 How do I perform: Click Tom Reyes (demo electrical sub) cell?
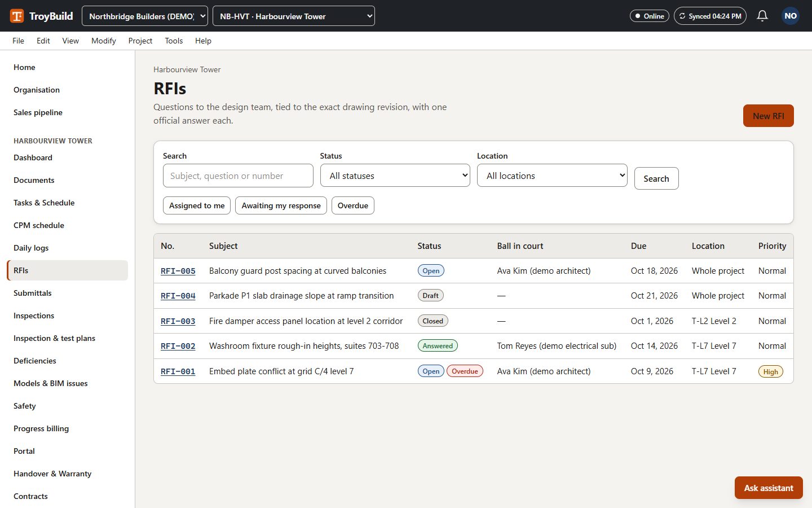(557, 346)
